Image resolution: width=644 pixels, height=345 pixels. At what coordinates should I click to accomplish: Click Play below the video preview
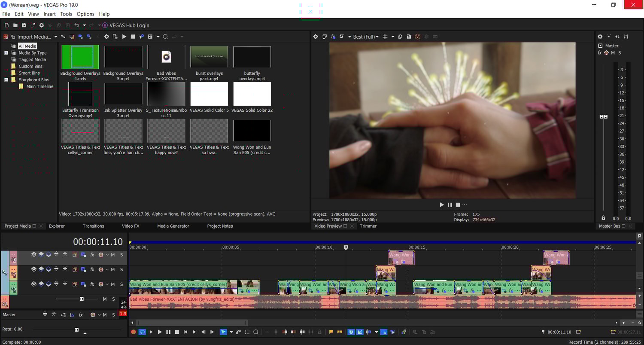click(442, 205)
